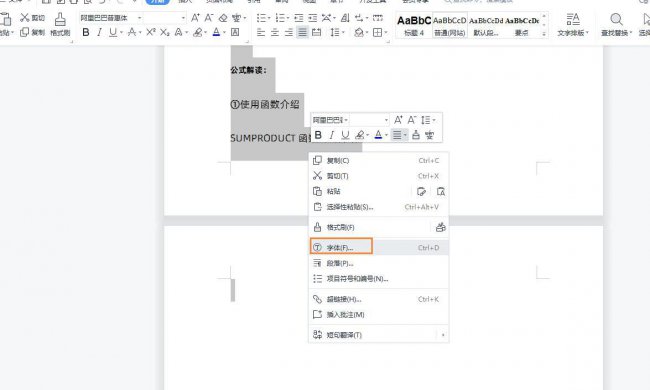The image size is (650, 390).
Task: Click the Cut (剪切) button in ribbon
Action: (x=32, y=18)
